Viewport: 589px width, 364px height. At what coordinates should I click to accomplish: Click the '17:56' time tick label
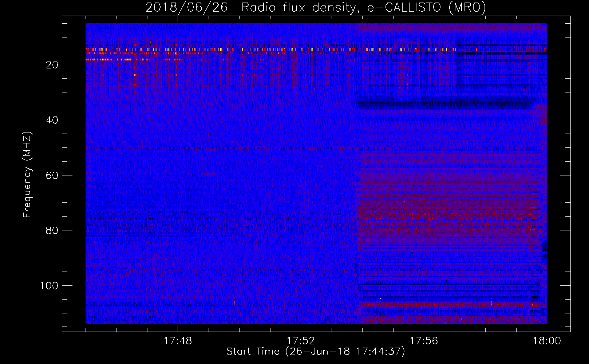(x=424, y=341)
